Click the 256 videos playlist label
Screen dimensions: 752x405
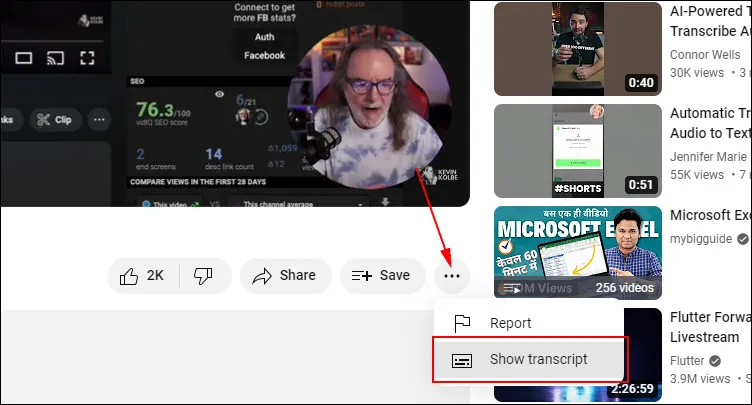[x=624, y=288]
